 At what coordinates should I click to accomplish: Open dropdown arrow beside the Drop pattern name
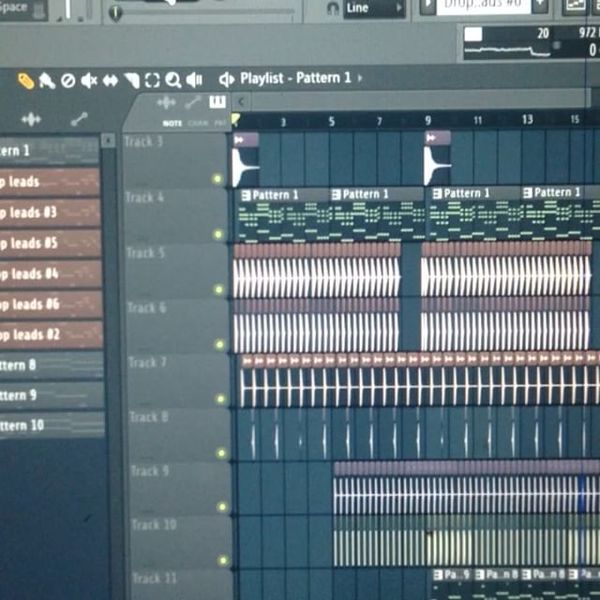click(541, 5)
